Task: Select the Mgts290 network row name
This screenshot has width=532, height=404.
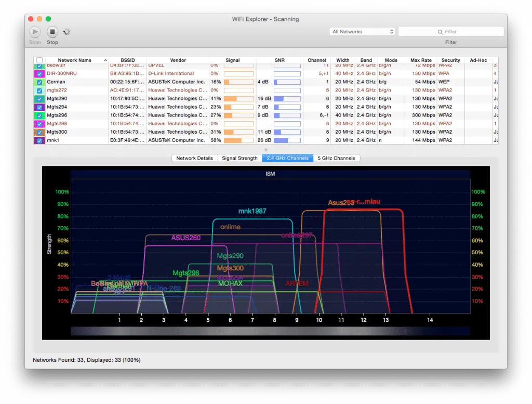Action: tap(57, 98)
